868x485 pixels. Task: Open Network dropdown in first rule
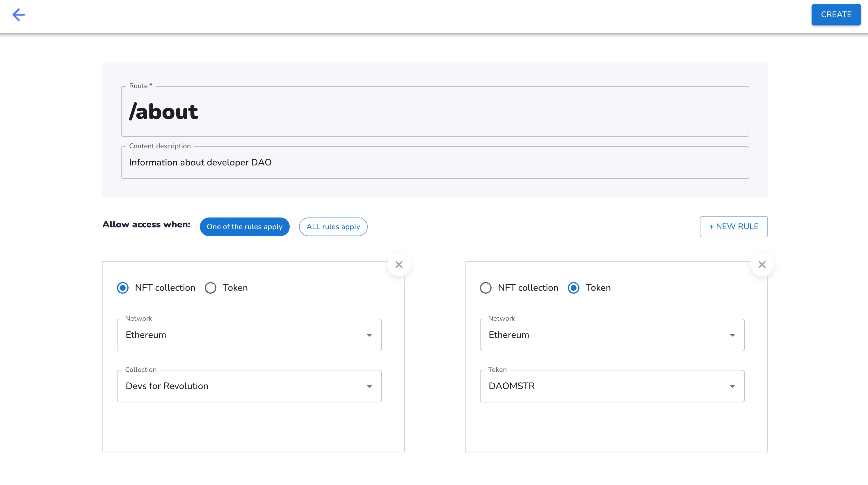click(249, 335)
